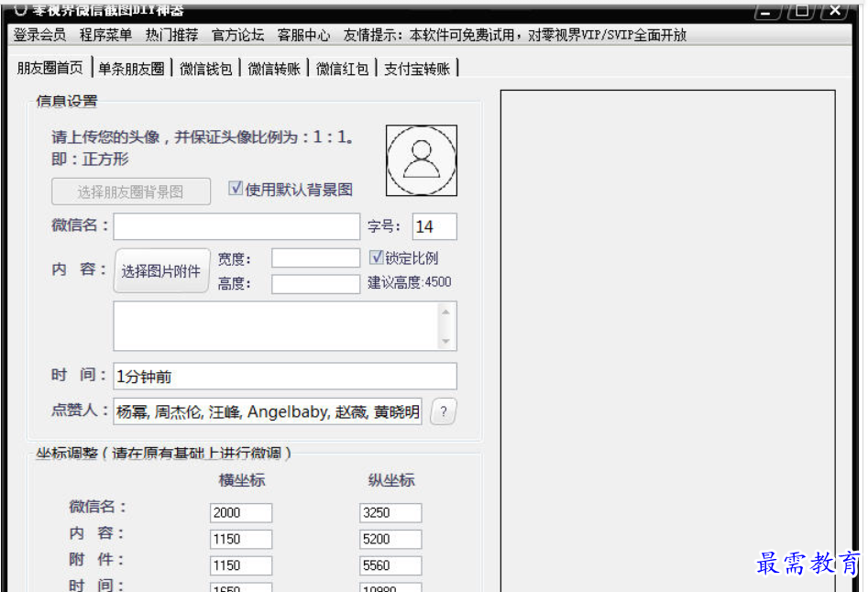Click the 建议高度:4500 hint text
This screenshot has height=592, width=868.
pos(410,282)
